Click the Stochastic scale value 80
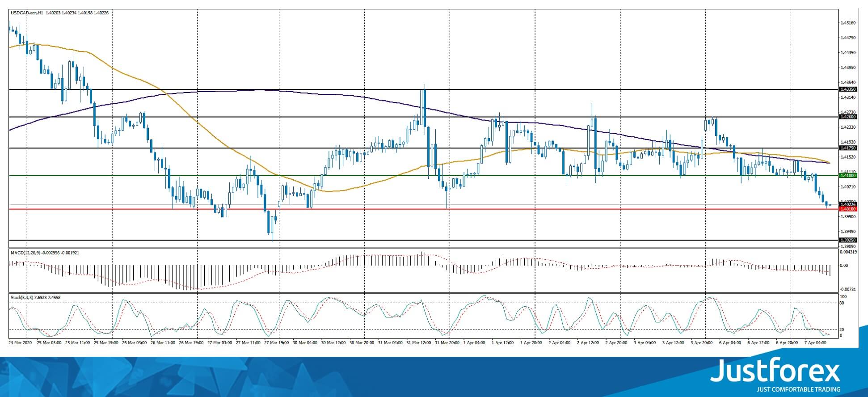The image size is (868, 397). pyautogui.click(x=842, y=303)
